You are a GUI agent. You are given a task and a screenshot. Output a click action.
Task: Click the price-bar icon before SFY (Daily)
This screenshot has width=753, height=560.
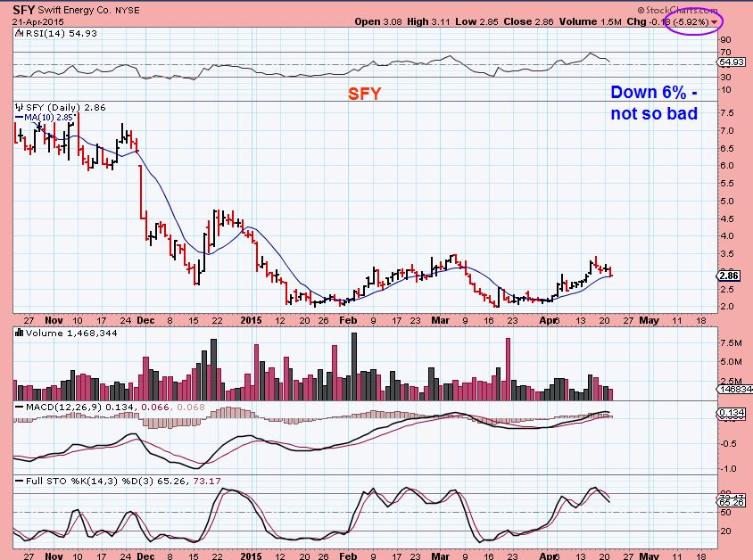20,108
